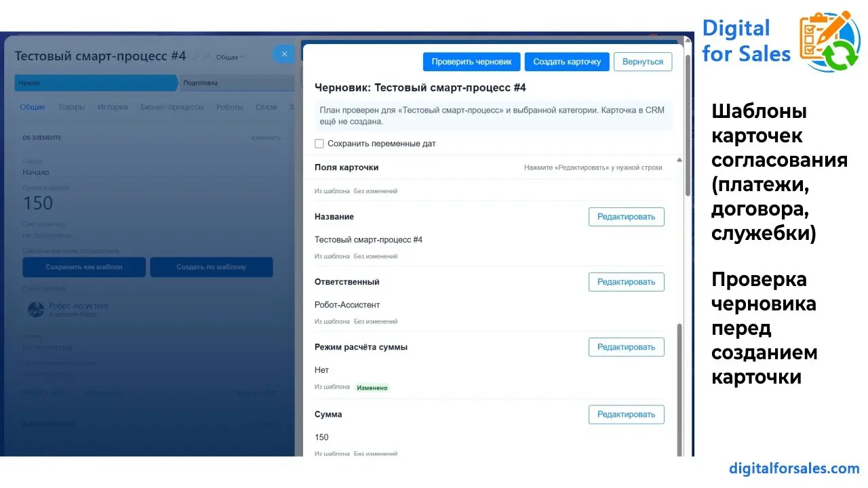Screen dimensions: 868x488
Task: Edit the Сумма field
Action: tap(626, 414)
